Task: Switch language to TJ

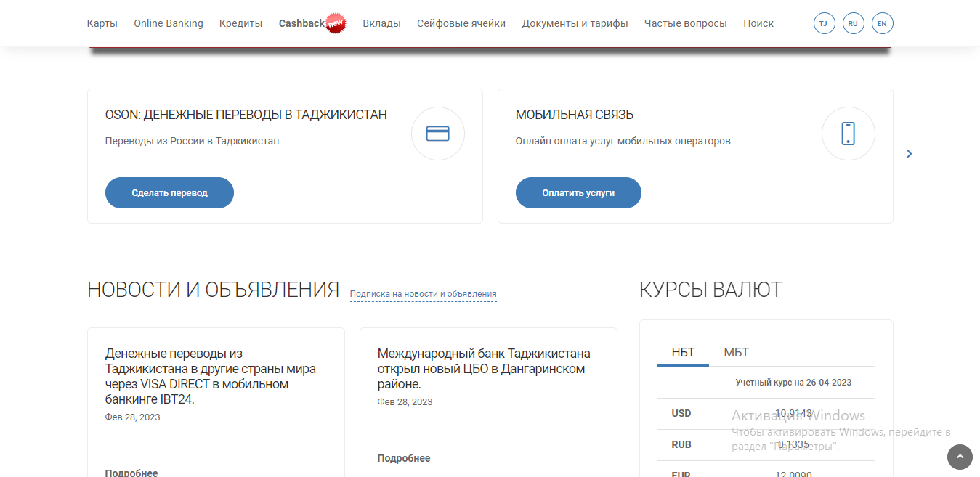Action: coord(824,23)
